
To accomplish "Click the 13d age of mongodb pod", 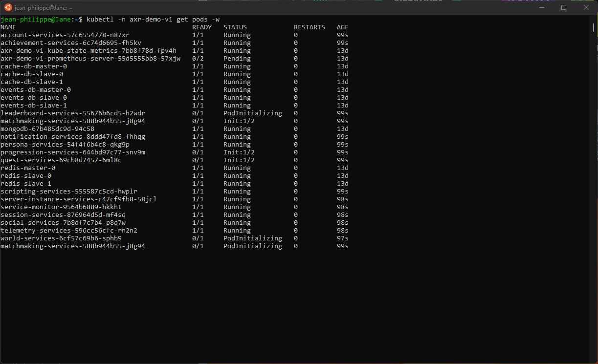I will point(343,129).
